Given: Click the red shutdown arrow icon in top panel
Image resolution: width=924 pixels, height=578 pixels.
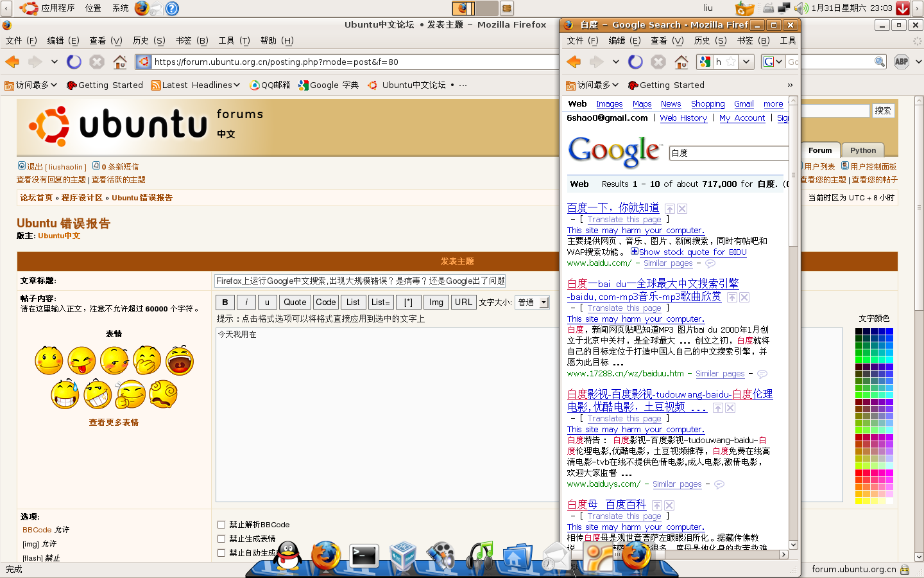Looking at the screenshot, I should 902,8.
